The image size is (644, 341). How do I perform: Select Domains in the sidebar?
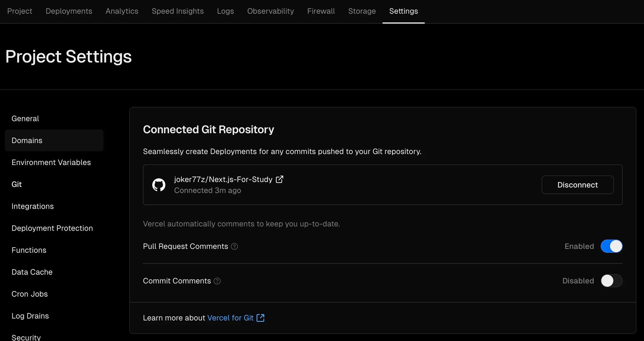(54, 140)
